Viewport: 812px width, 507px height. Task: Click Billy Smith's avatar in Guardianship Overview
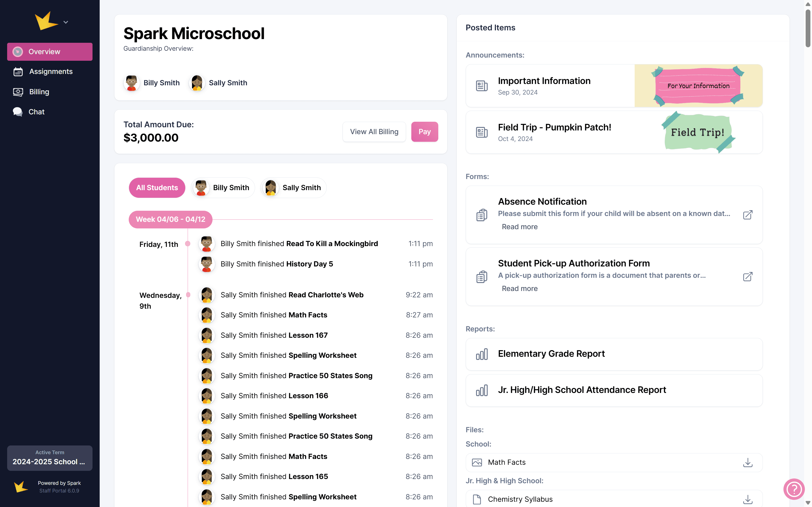point(132,83)
